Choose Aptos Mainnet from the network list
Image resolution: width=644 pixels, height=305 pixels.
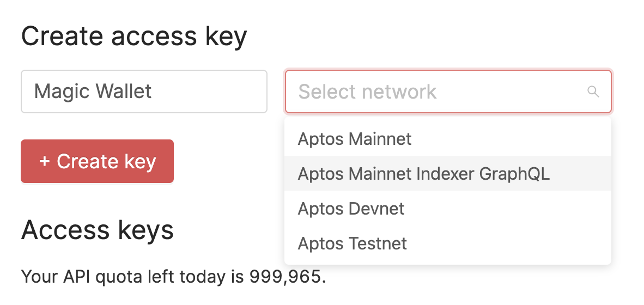point(355,139)
